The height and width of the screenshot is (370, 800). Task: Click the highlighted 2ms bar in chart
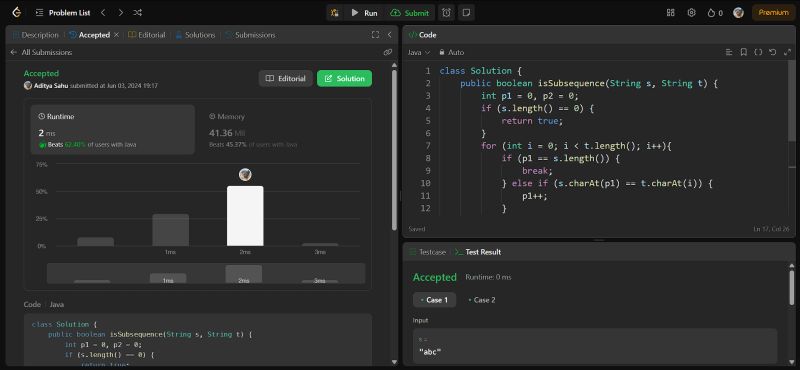[x=245, y=216]
